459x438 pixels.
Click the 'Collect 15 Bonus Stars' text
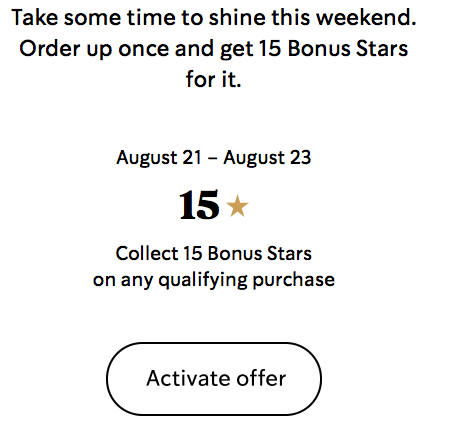pyautogui.click(x=214, y=254)
